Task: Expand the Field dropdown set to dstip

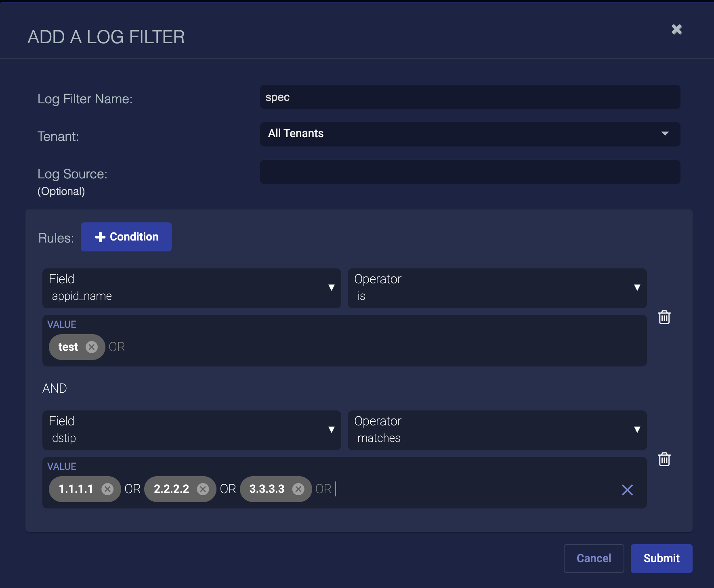Action: click(x=191, y=430)
